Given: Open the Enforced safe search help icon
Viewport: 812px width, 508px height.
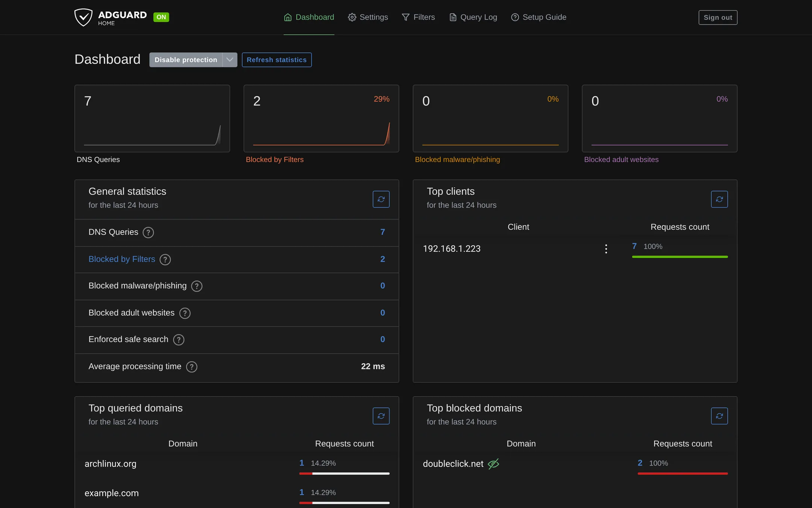Looking at the screenshot, I should (x=179, y=340).
